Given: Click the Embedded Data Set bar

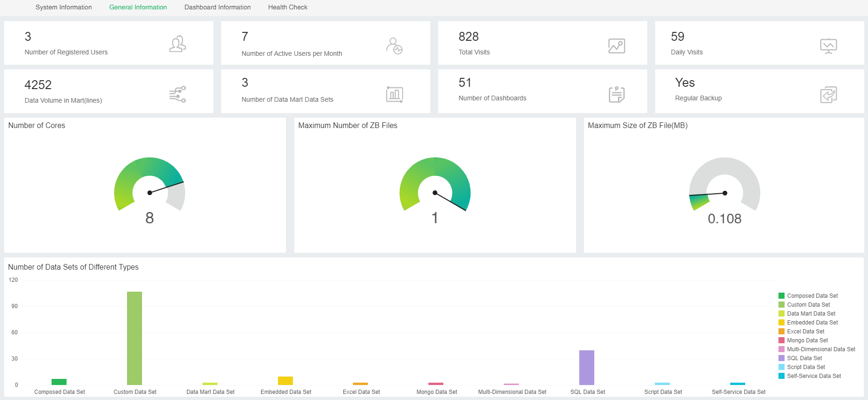Looking at the screenshot, I should pyautogui.click(x=285, y=381).
